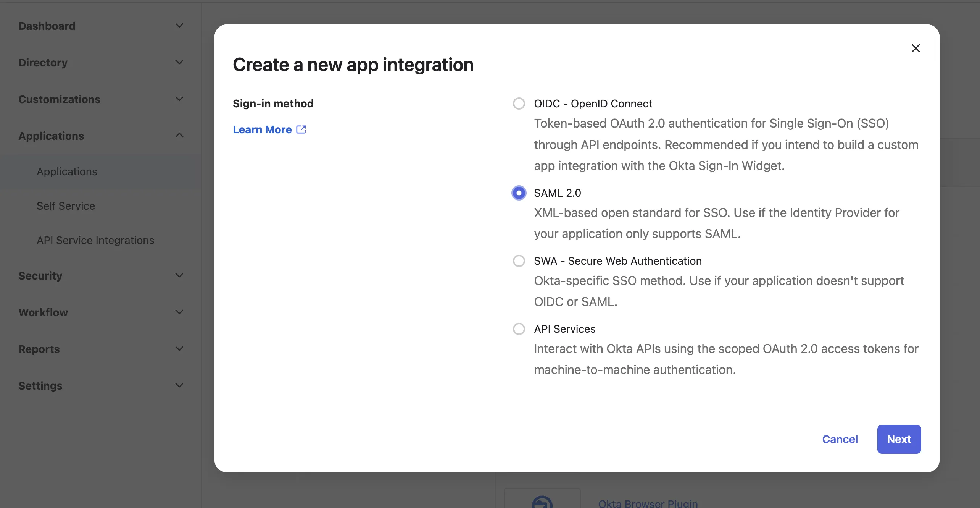980x508 pixels.
Task: Close the Create a new app integration dialog
Action: pos(916,48)
